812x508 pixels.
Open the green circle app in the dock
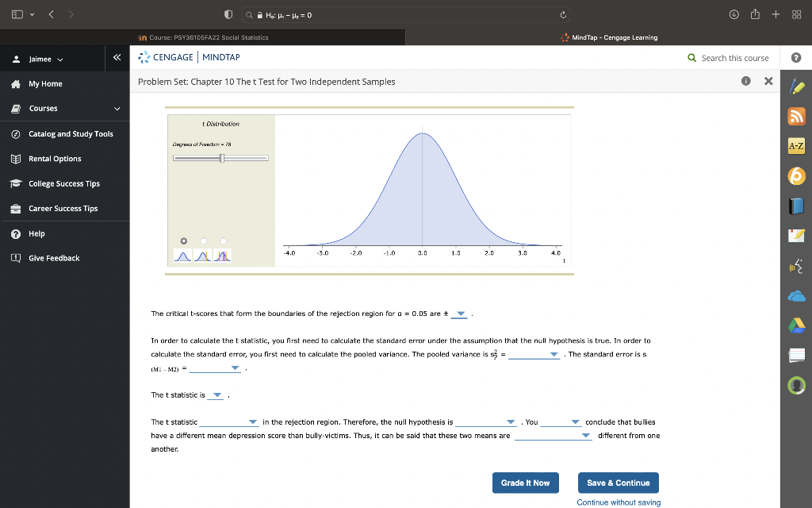pyautogui.click(x=796, y=386)
